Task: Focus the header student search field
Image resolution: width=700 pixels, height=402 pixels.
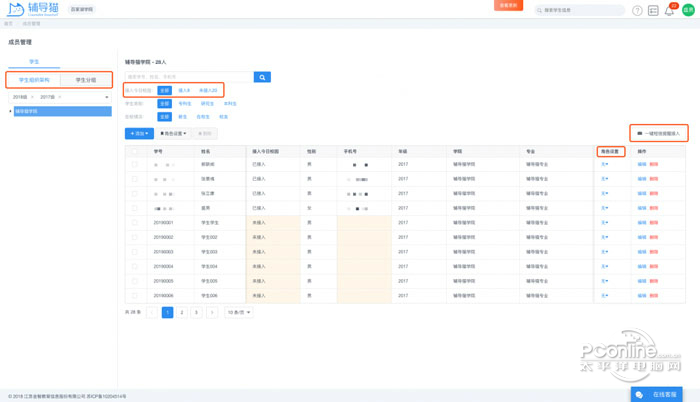Action: (x=579, y=10)
